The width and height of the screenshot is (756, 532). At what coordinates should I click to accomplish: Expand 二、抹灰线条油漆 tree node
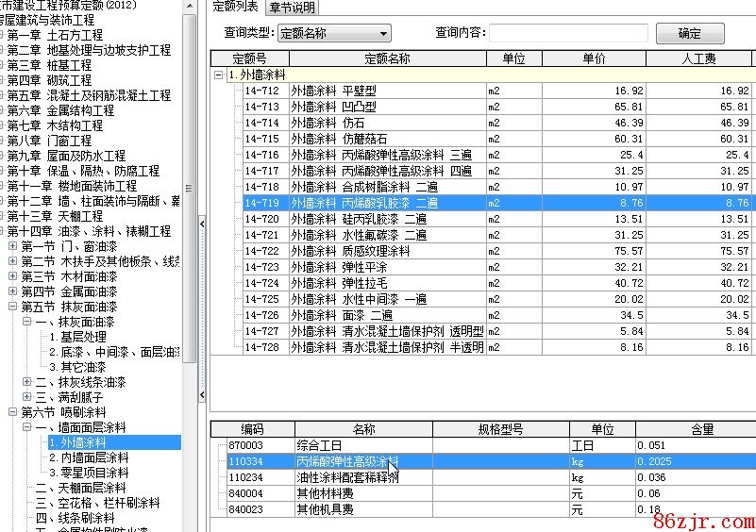[x=27, y=382]
